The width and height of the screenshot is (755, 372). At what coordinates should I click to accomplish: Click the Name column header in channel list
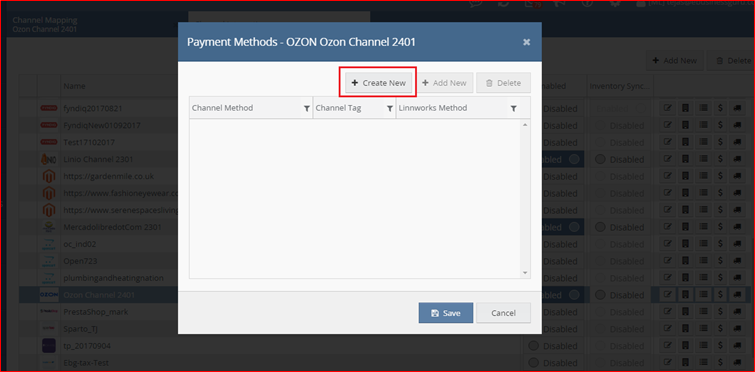pyautogui.click(x=74, y=86)
